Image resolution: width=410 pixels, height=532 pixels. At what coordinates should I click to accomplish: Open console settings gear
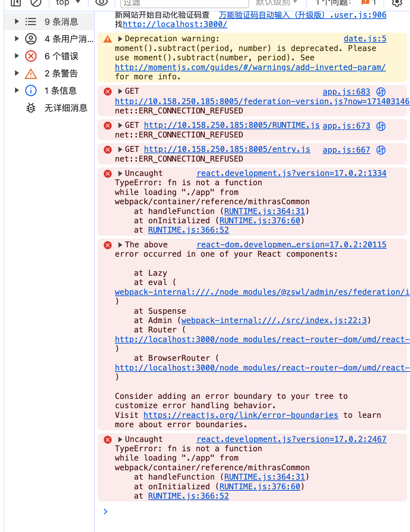pos(397,3)
